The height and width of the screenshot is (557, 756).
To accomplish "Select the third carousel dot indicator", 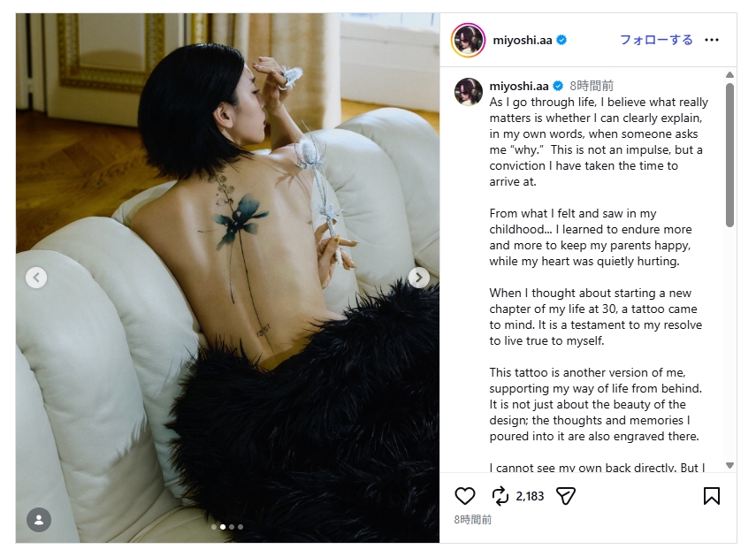I will [232, 527].
